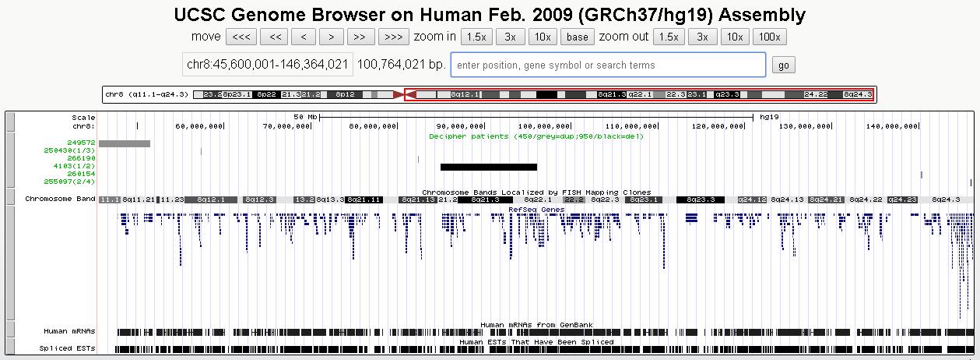
Task: Open Decipher patient 249572 label
Action: pos(80,143)
